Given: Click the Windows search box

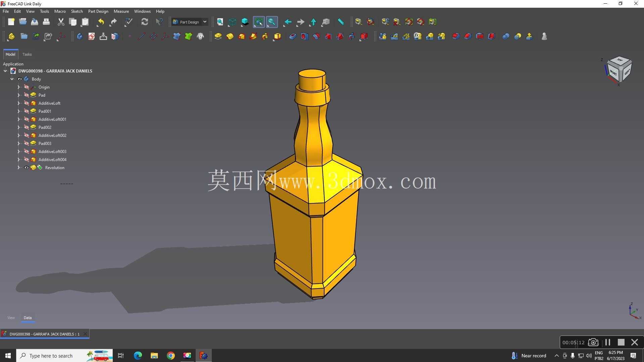Looking at the screenshot, I should tap(64, 356).
